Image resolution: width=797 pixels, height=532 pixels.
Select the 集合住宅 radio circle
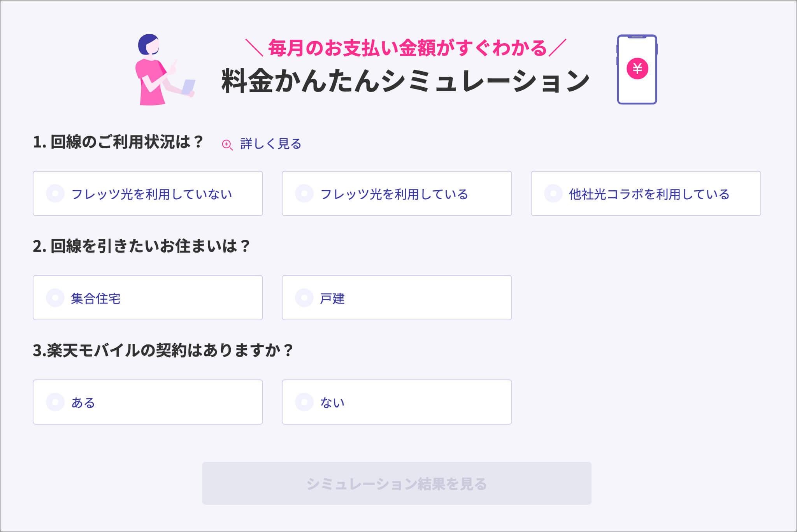(x=55, y=298)
